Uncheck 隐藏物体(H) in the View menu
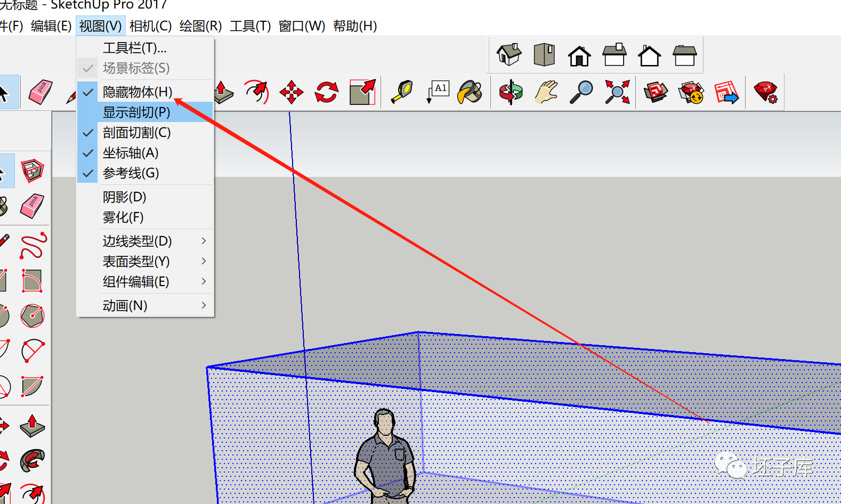Viewport: 841px width, 504px height. tap(145, 92)
